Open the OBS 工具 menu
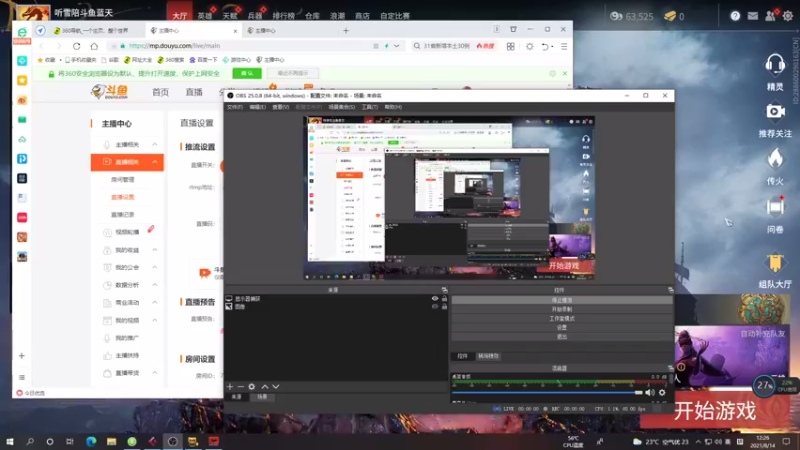Viewport: 800px width, 450px height. coord(369,107)
